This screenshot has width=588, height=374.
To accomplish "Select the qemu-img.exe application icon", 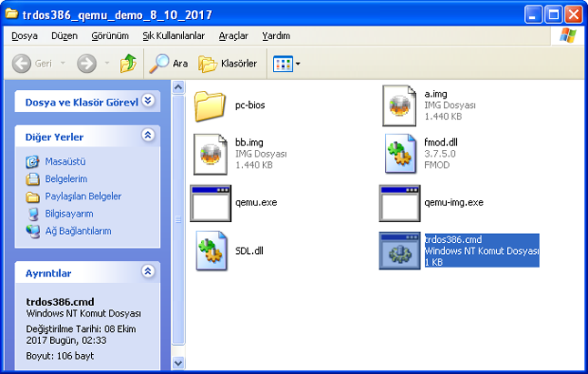I will tap(399, 202).
